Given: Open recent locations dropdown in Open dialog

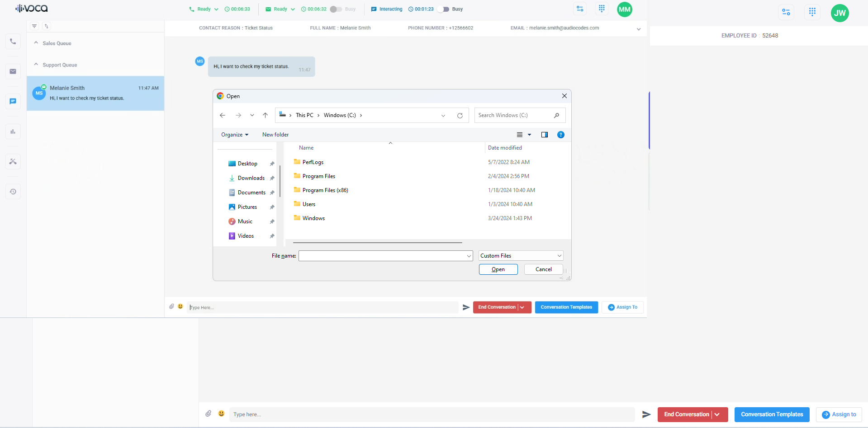Looking at the screenshot, I should (x=252, y=115).
